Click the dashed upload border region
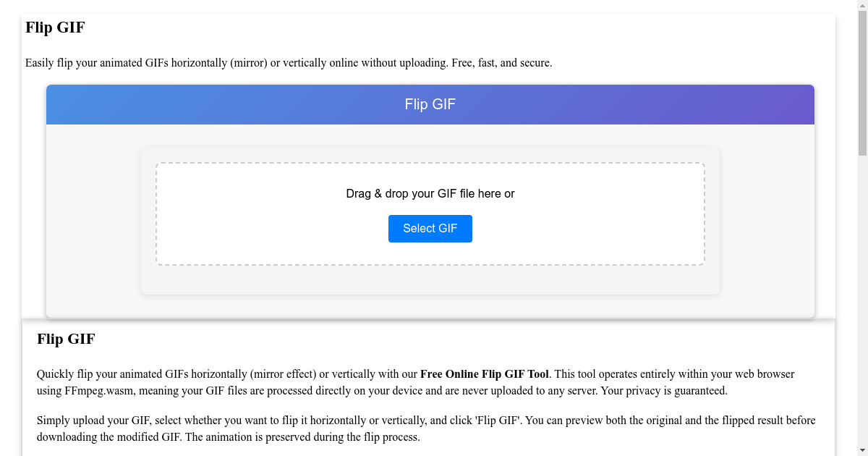 point(430,214)
